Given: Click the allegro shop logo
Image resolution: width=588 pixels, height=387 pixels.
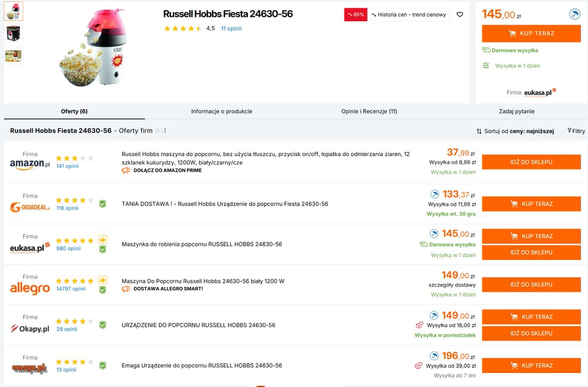Looking at the screenshot, I should point(30,288).
